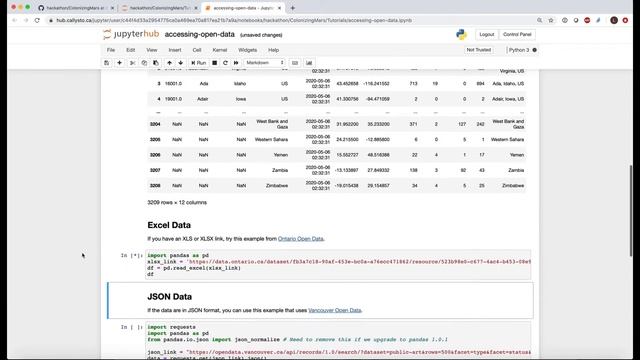Click the Python 3 kernel indicator

click(x=519, y=50)
